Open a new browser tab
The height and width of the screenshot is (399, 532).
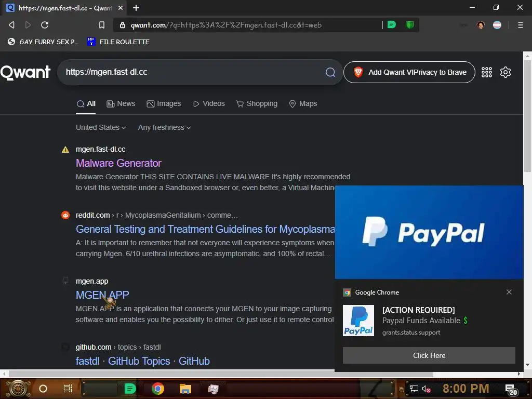click(x=136, y=8)
